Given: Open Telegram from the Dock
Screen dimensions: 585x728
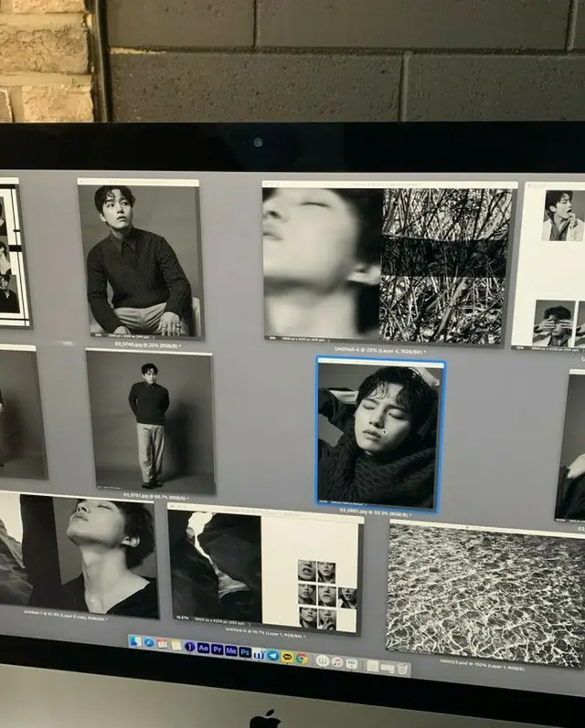Looking at the screenshot, I should coord(273,656).
